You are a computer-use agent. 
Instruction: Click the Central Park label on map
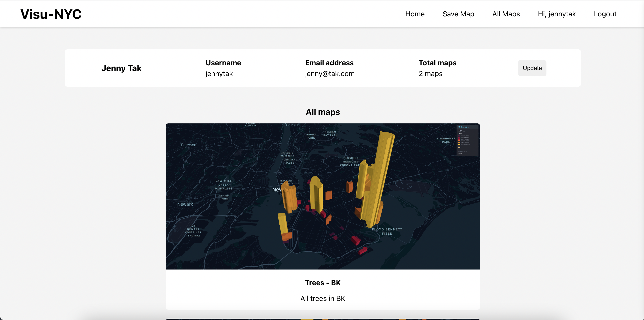[290, 161]
